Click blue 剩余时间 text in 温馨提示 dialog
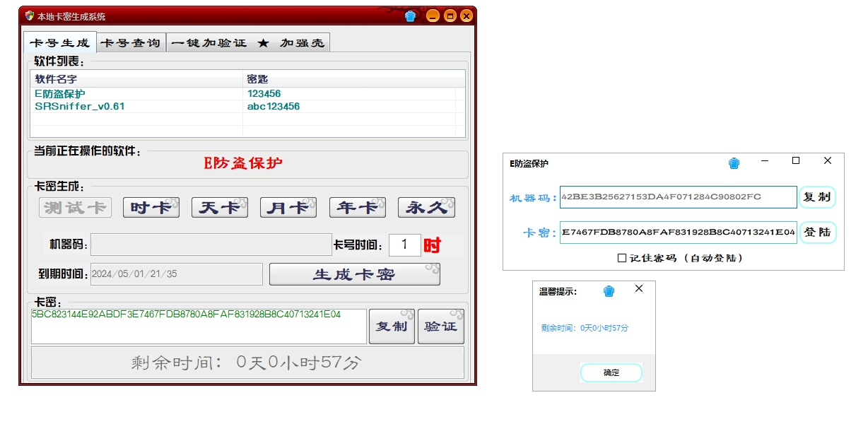 585,328
